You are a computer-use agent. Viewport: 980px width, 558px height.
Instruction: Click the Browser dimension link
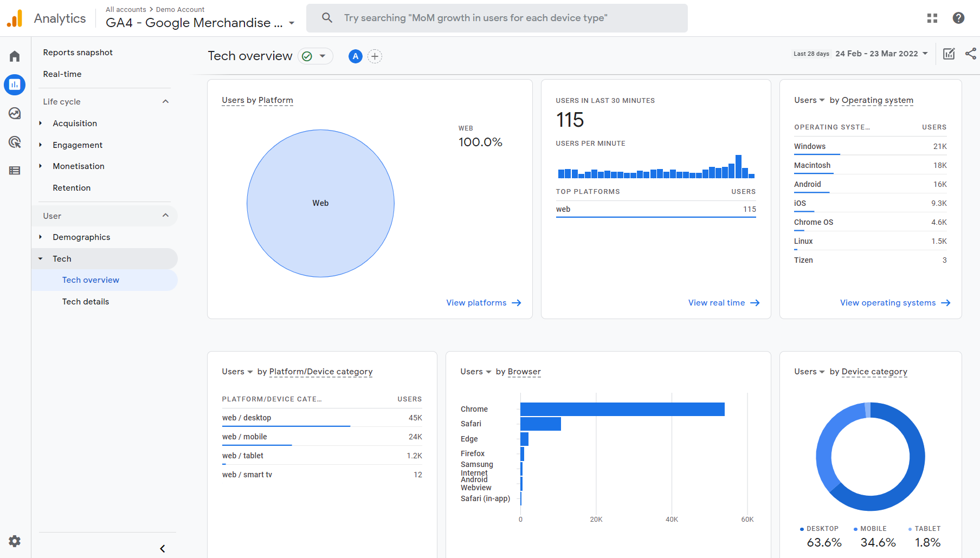pos(524,372)
